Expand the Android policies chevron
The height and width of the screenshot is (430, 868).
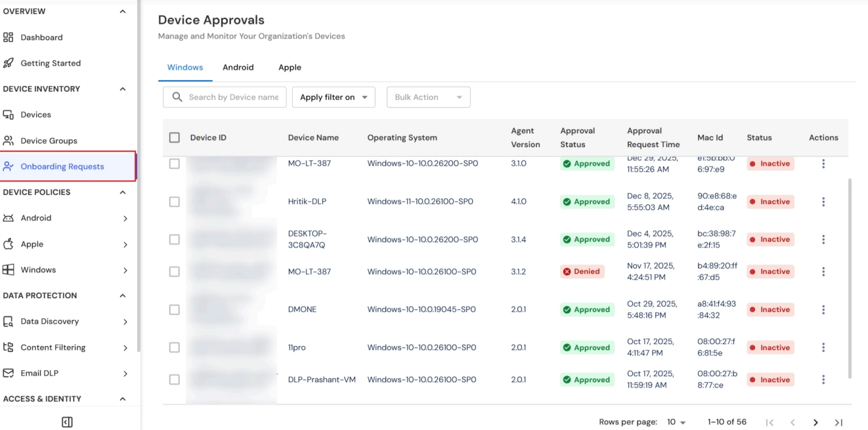click(x=125, y=219)
